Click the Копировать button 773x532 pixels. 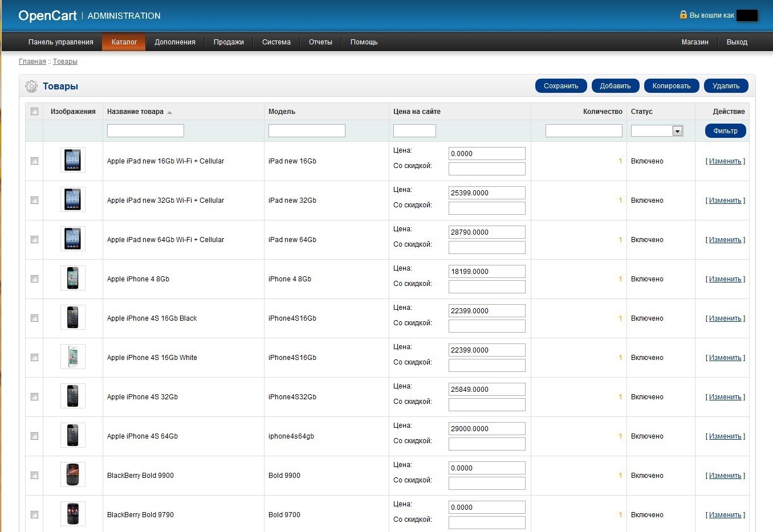672,86
